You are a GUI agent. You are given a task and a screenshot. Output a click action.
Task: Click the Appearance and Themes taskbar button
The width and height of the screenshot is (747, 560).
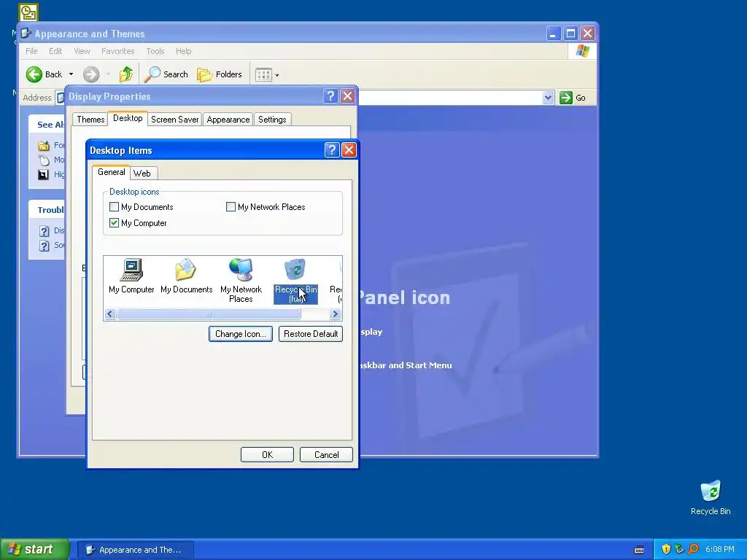(136, 550)
